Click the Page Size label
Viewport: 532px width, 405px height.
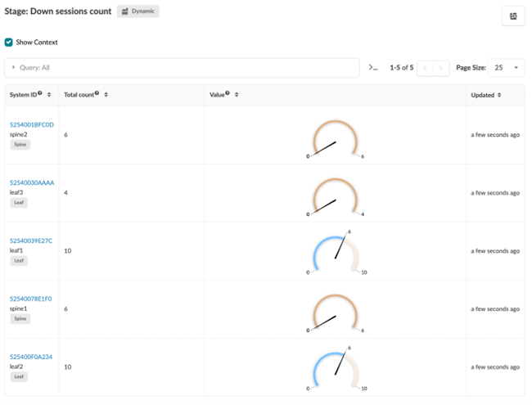(x=471, y=67)
